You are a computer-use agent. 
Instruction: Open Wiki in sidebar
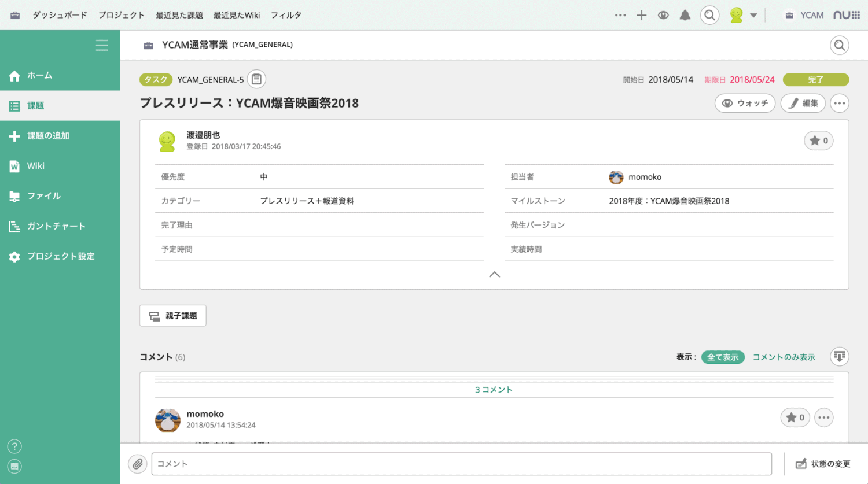point(60,165)
